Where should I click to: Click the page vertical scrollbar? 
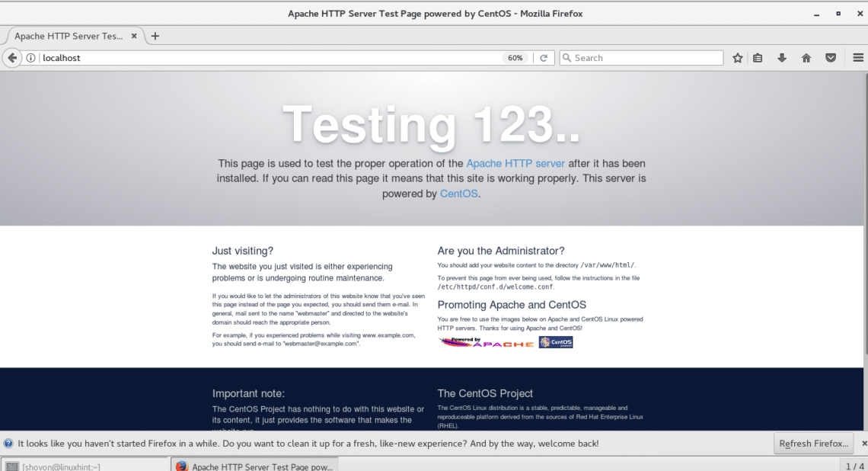coord(865,213)
